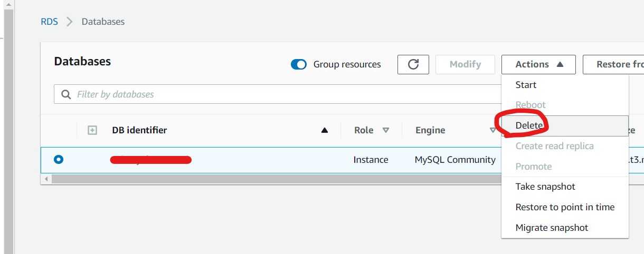The image size is (644, 254).
Task: Toggle the Group resources switch
Action: coord(299,64)
